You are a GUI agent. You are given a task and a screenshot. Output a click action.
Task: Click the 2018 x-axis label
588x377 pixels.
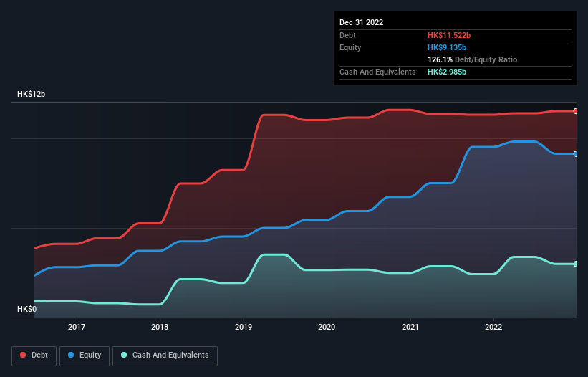(160, 327)
